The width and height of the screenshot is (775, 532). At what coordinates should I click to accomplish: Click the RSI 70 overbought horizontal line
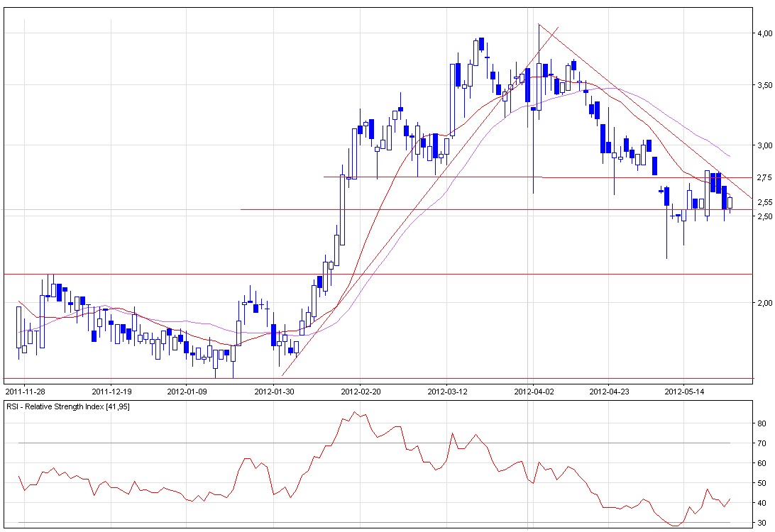tap(213, 443)
